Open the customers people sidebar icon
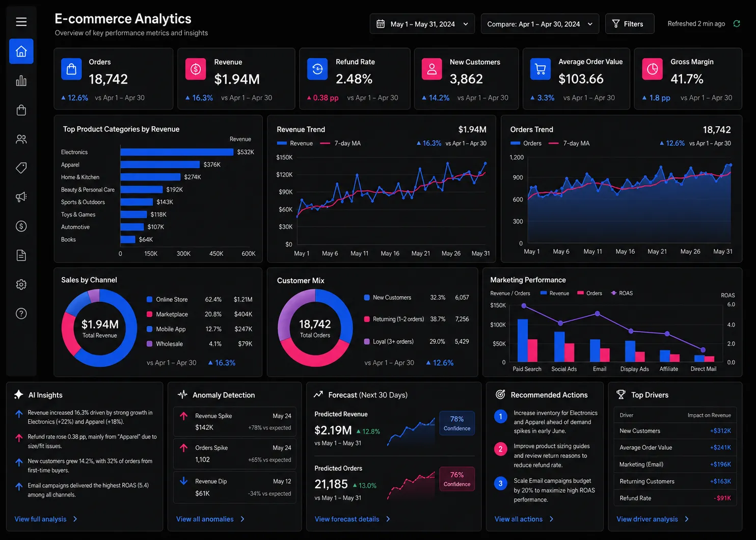Screen dimensions: 756x540 click(21, 139)
